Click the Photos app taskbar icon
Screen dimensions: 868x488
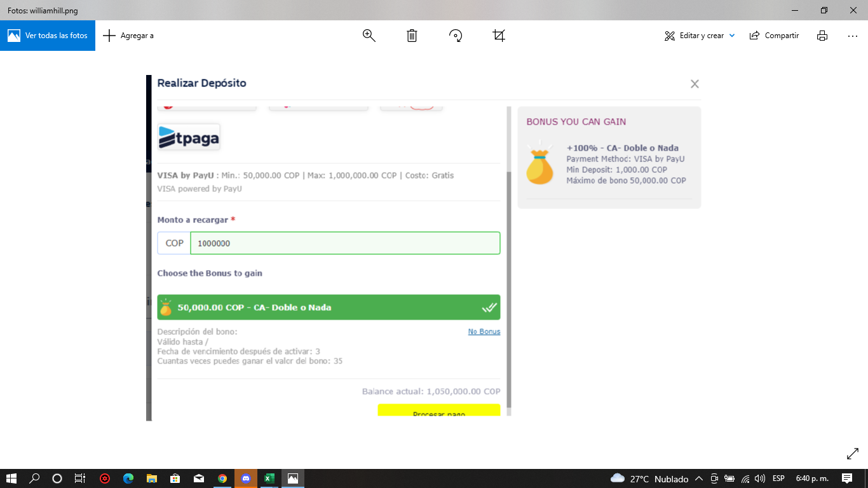(x=293, y=478)
